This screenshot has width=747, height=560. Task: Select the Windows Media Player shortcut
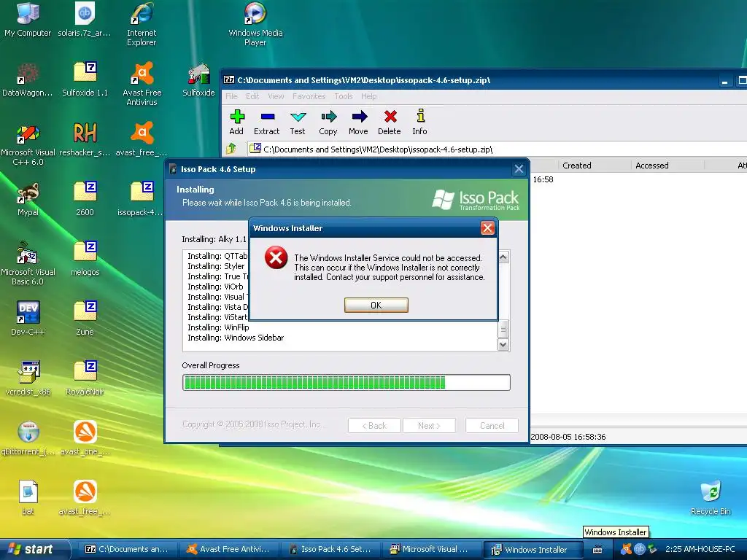(255, 25)
